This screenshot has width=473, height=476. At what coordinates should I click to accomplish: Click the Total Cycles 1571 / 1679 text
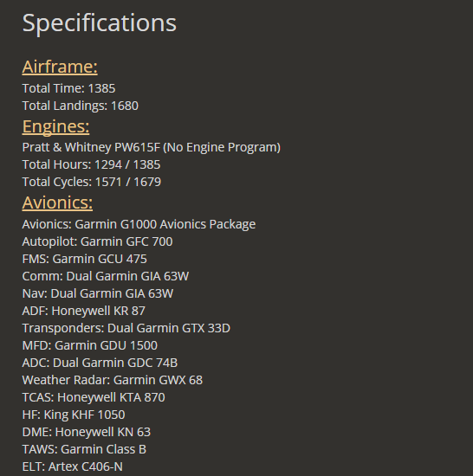[92, 182]
